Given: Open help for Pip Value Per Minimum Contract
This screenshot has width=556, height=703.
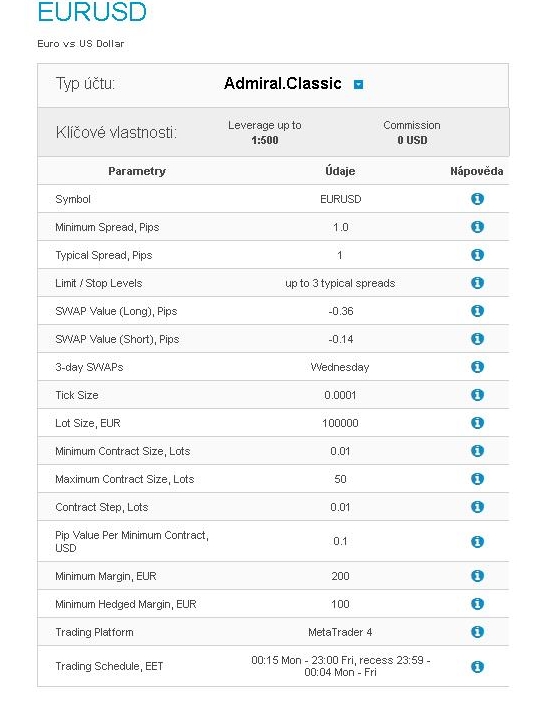Looking at the screenshot, I should 477,542.
